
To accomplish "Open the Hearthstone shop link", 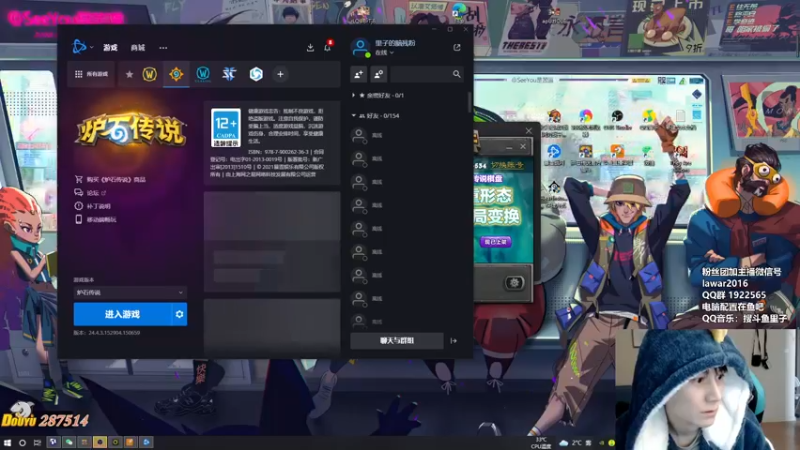I will pos(110,180).
